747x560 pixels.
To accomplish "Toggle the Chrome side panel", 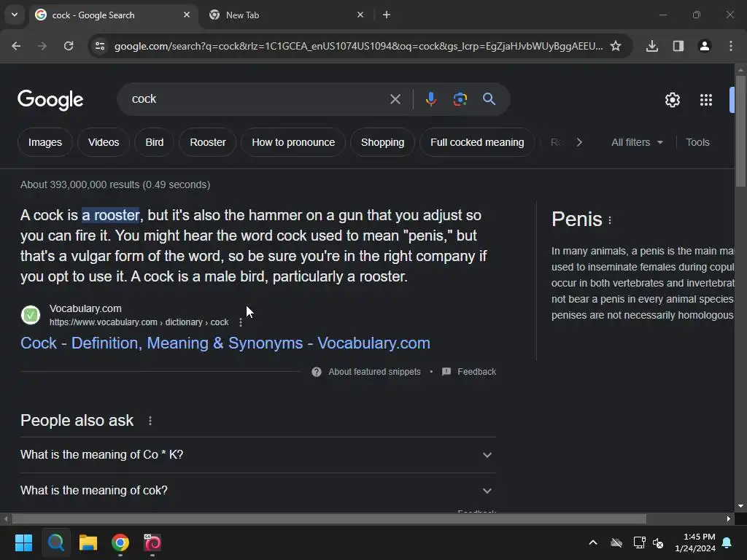I will [x=678, y=46].
